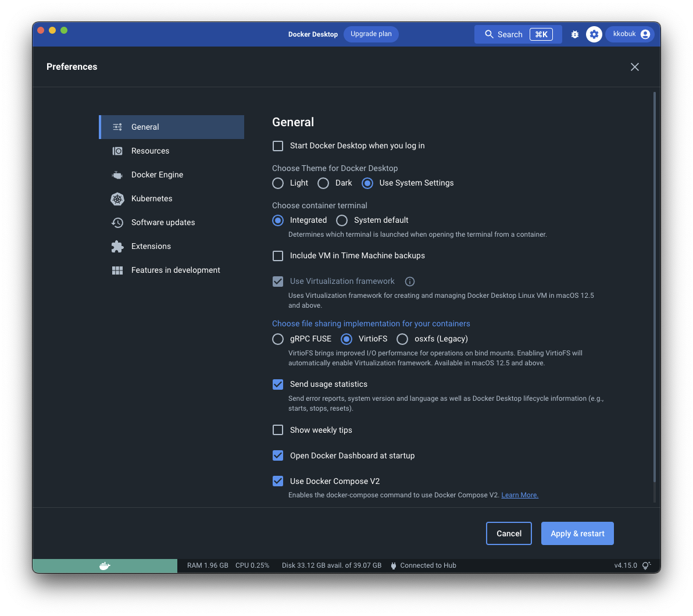Open the kkobuk account menu
This screenshot has width=693, height=616.
(x=631, y=34)
